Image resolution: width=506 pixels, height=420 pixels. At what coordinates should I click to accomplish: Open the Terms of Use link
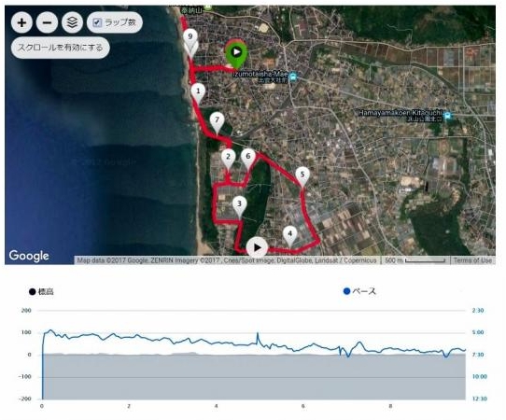[472, 260]
